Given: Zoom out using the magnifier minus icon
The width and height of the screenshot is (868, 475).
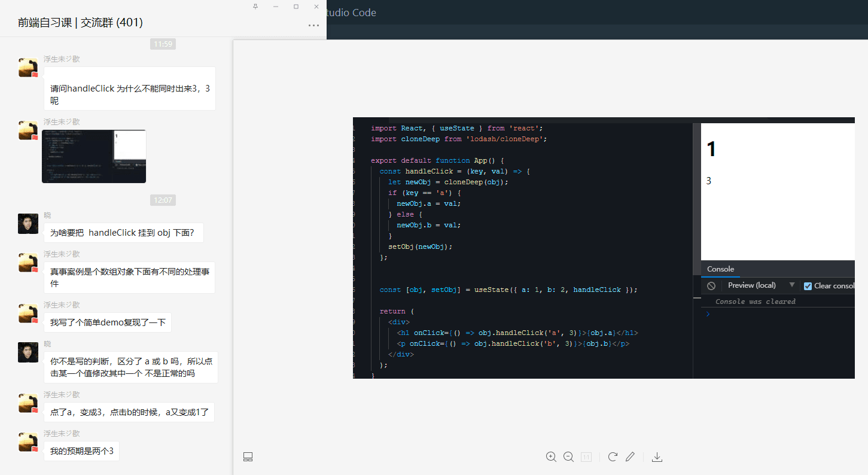Looking at the screenshot, I should 568,457.
